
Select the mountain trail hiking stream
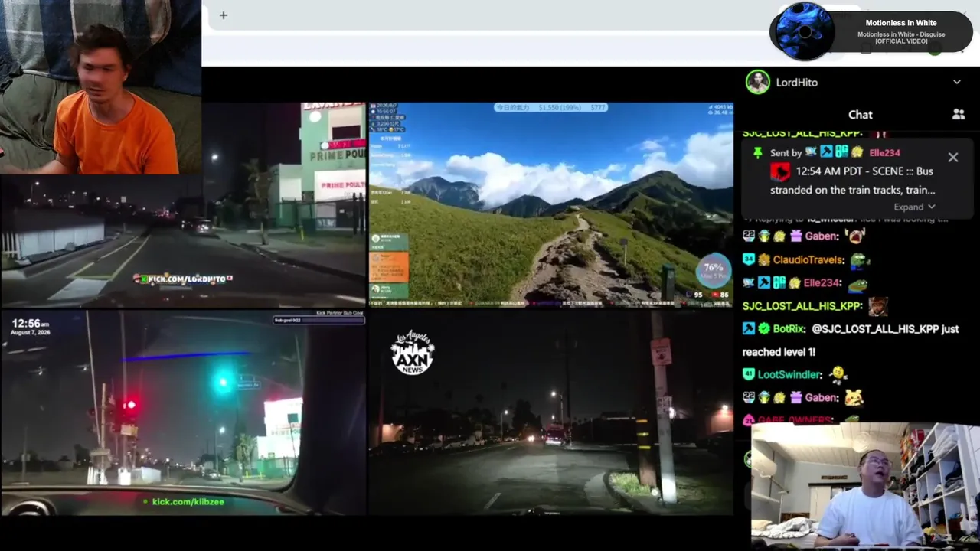point(551,205)
